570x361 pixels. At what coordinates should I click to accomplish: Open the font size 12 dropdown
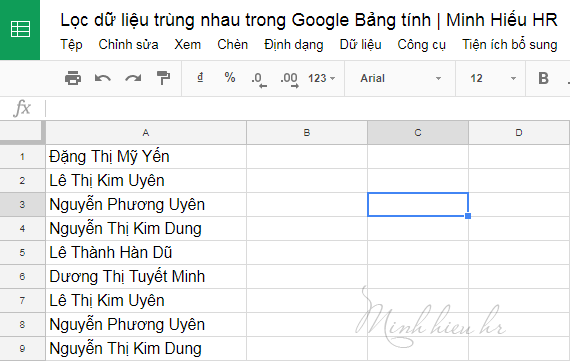point(493,78)
